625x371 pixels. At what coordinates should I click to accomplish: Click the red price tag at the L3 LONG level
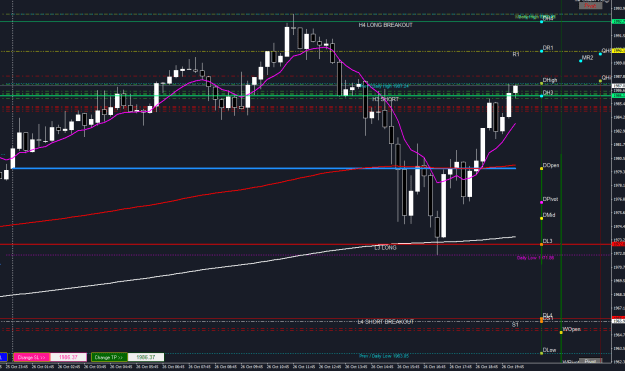[x=618, y=244]
